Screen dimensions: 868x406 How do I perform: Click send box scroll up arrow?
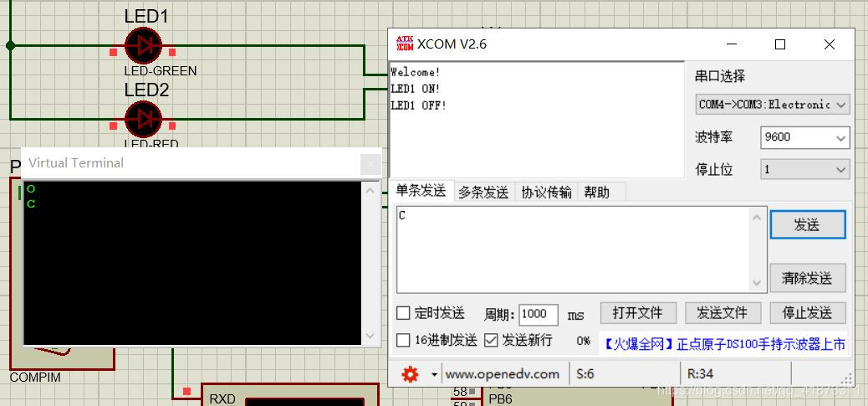point(758,217)
